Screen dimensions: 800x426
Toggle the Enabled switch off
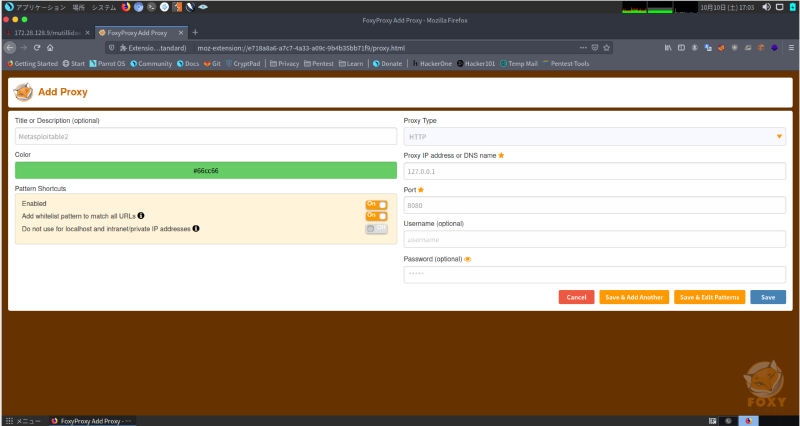[376, 204]
